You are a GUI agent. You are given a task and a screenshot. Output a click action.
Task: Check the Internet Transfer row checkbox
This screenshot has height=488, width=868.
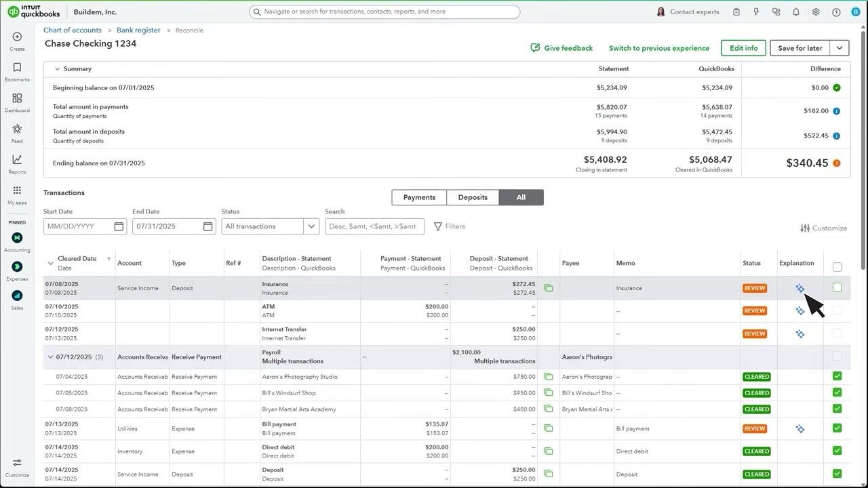point(837,333)
